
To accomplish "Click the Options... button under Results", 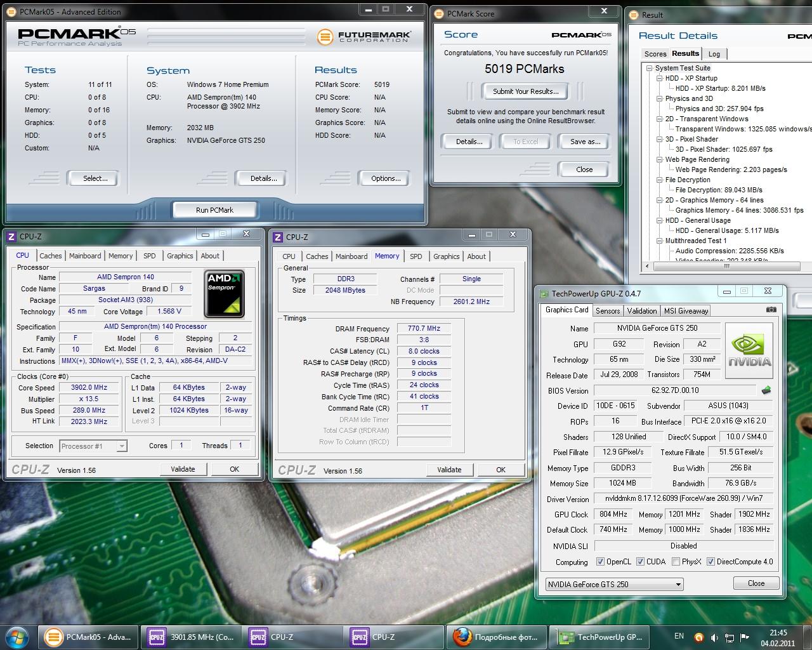I will [x=386, y=178].
